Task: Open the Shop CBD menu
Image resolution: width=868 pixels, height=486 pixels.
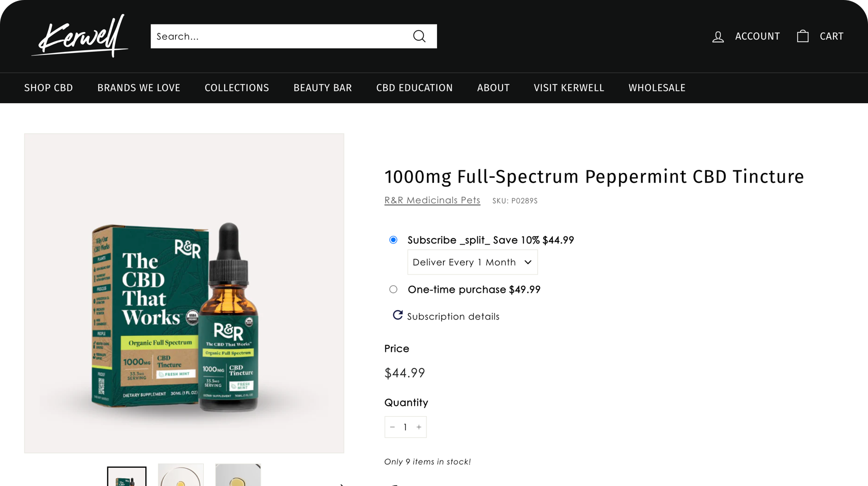Action: click(x=49, y=88)
